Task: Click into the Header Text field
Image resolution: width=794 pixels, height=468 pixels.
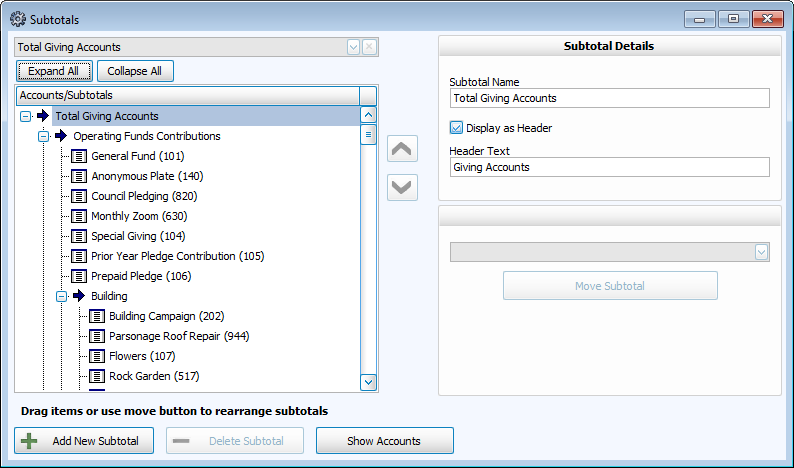Action: (610, 167)
